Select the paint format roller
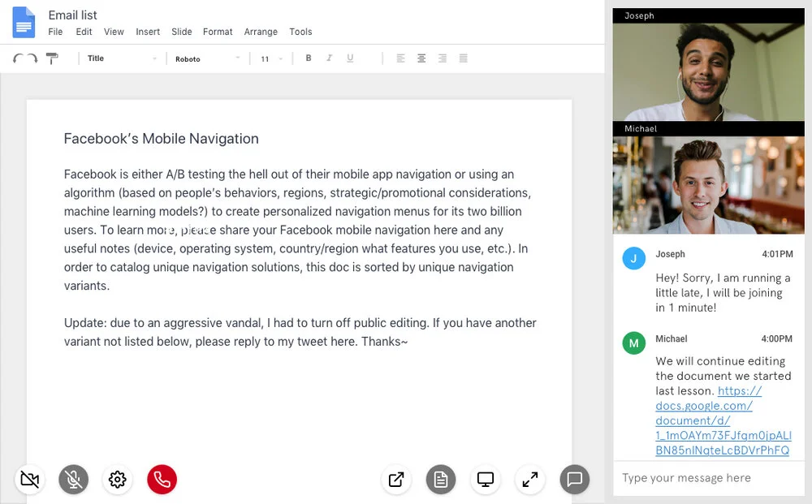This screenshot has height=504, width=812. 52,58
